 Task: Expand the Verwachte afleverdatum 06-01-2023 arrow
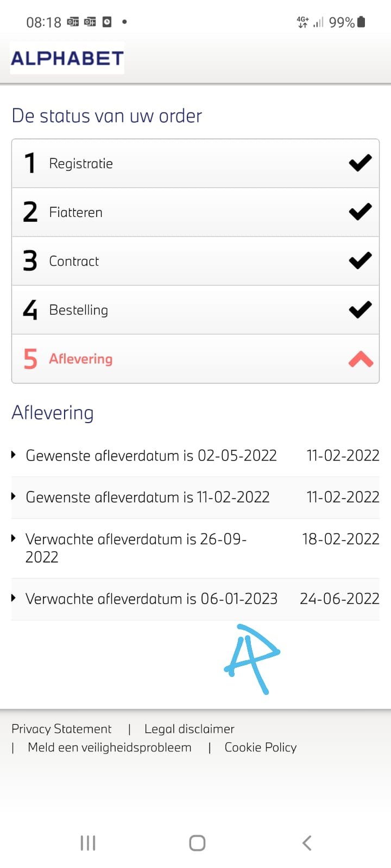pyautogui.click(x=14, y=598)
